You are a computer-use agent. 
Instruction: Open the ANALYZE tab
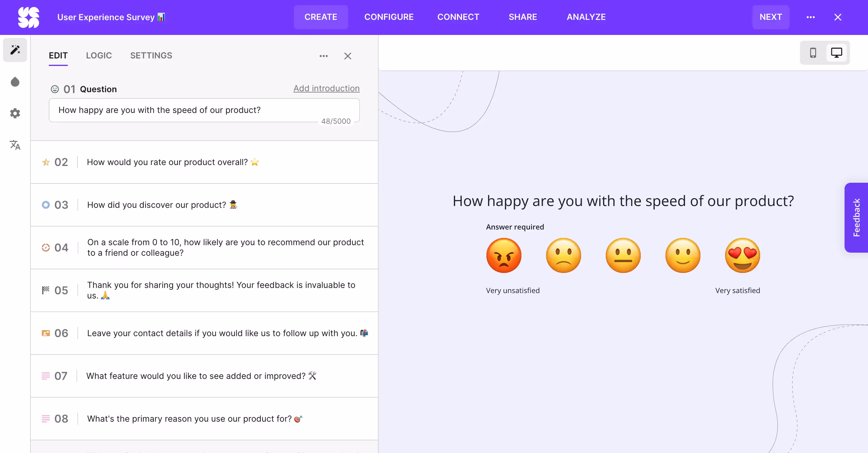coord(586,17)
